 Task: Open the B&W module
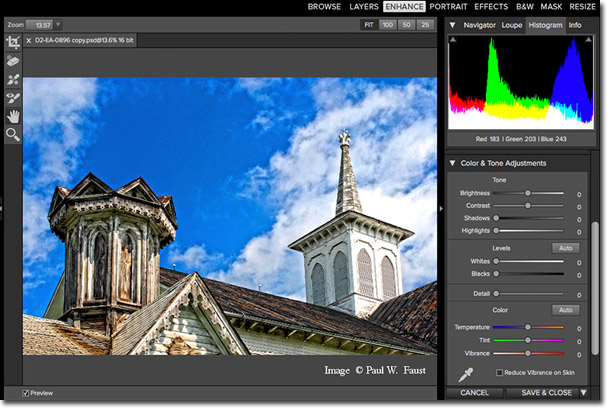coord(524,7)
